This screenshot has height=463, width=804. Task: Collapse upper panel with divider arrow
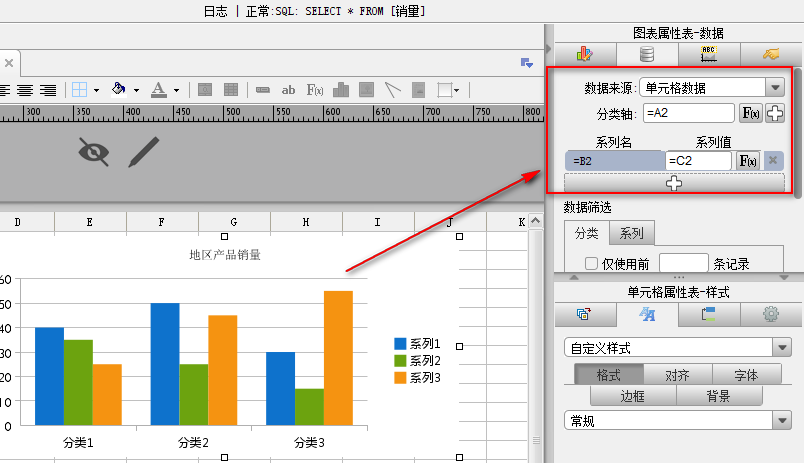tap(574, 277)
